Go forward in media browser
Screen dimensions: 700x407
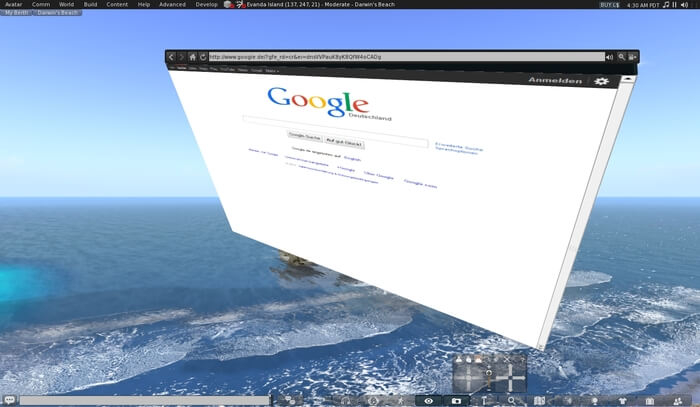(181, 57)
